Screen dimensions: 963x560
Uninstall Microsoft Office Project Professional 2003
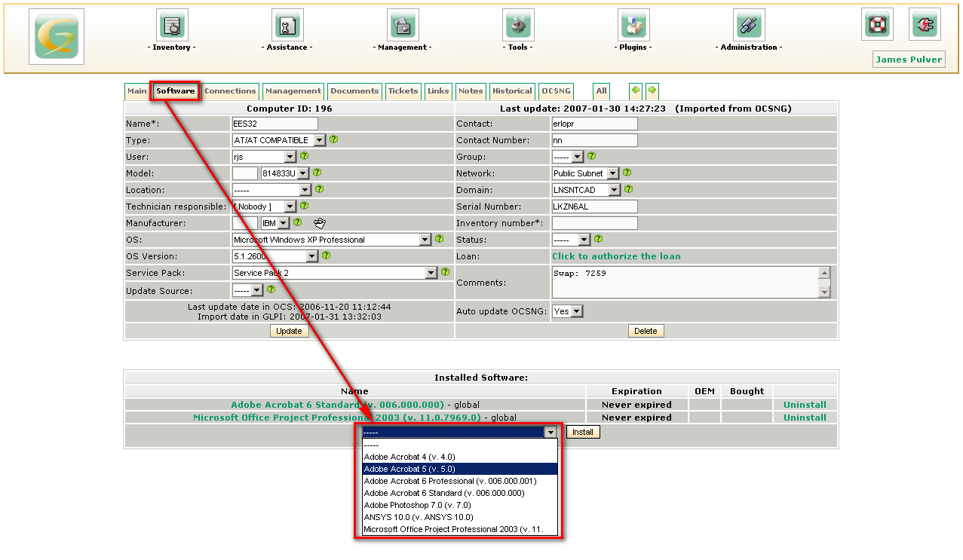(x=805, y=418)
